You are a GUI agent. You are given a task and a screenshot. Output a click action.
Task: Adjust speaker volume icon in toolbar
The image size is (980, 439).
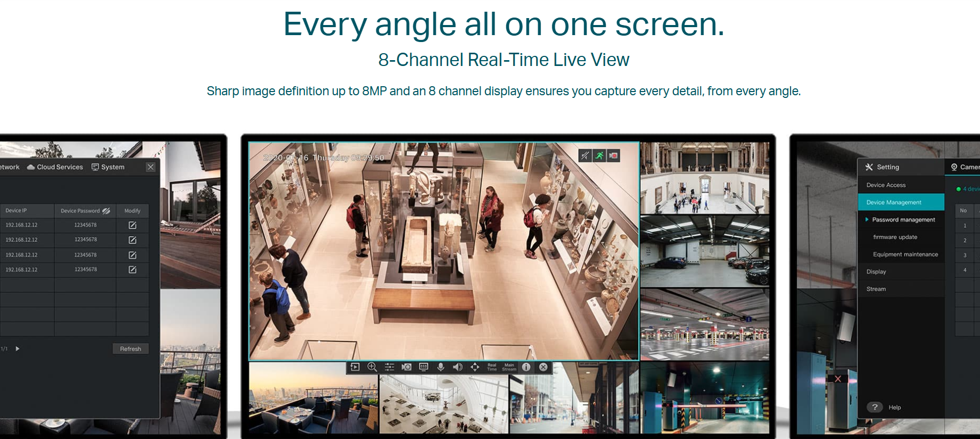(458, 367)
